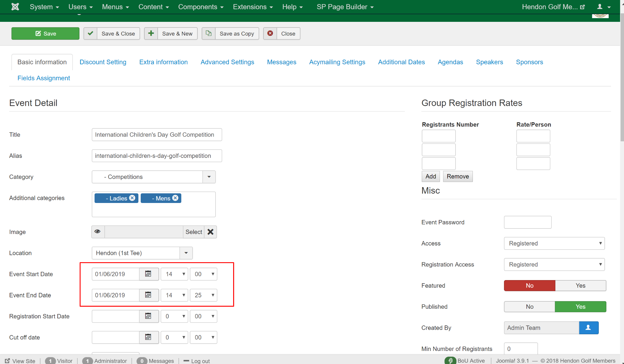Open the Location Hendon dropdown
This screenshot has width=624, height=364.
[x=186, y=253]
